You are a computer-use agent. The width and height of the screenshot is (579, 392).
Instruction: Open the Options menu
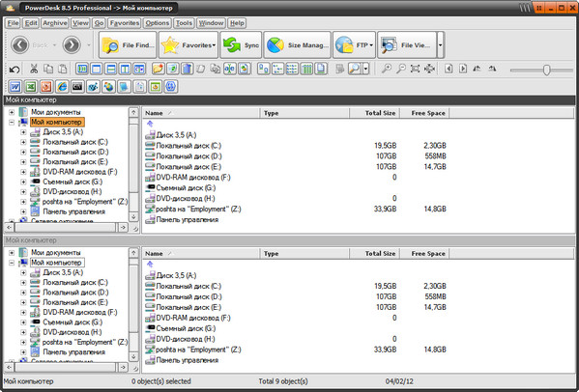tap(157, 23)
